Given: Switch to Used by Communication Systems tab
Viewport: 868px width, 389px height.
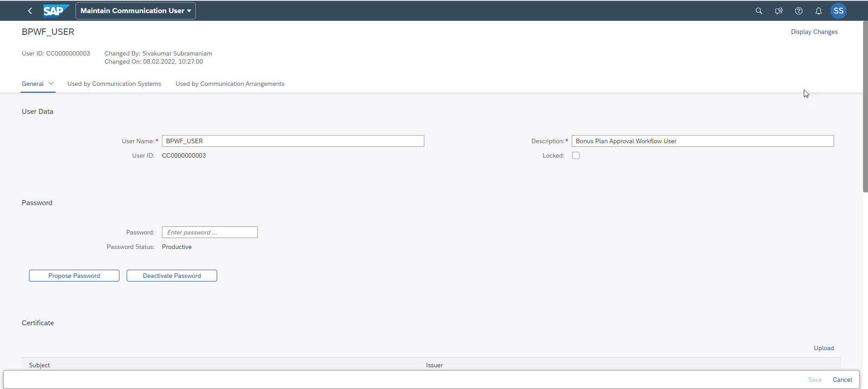Looking at the screenshot, I should click(114, 84).
